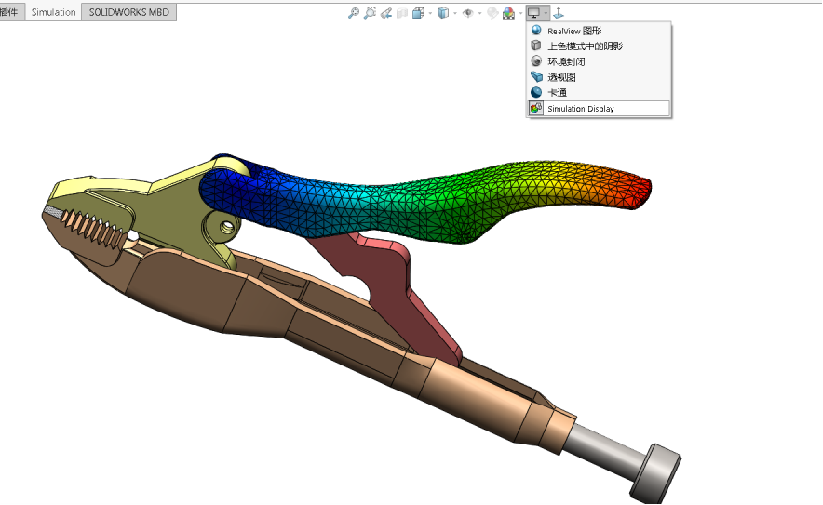Click the Hide/Show Items eye icon

coord(467,13)
